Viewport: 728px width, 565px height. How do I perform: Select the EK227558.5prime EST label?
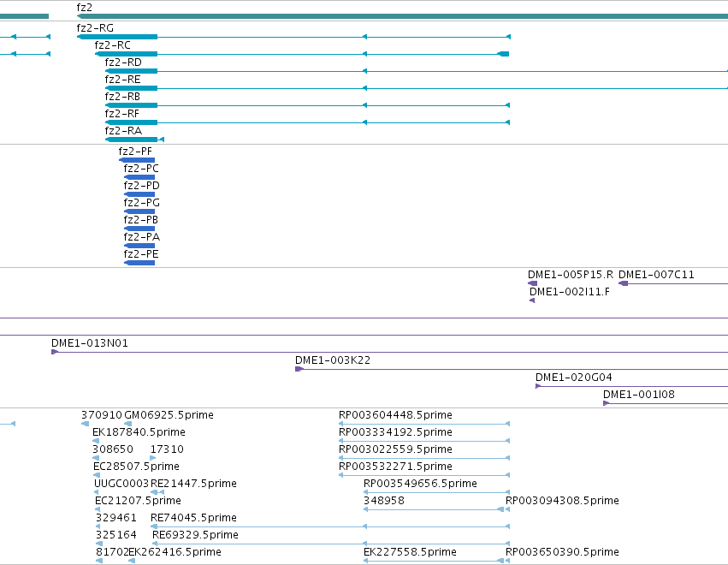[410, 552]
